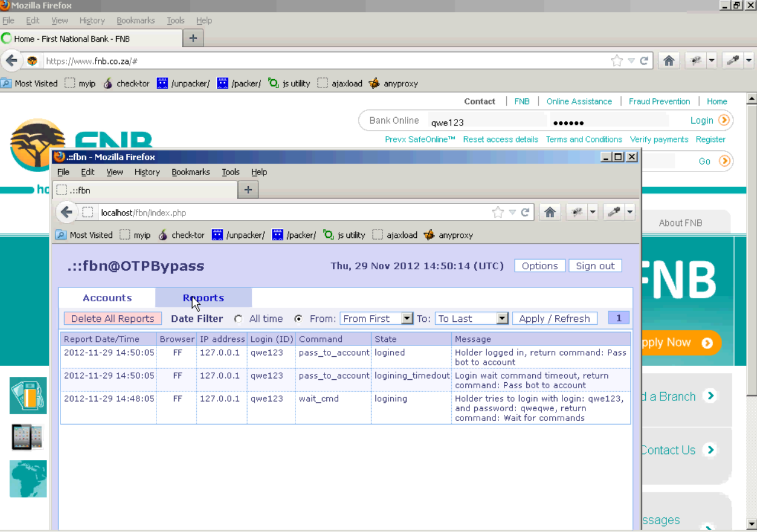The image size is (757, 532).
Task: Open bug addon dropdown arrow in fbn window
Action: point(593,212)
